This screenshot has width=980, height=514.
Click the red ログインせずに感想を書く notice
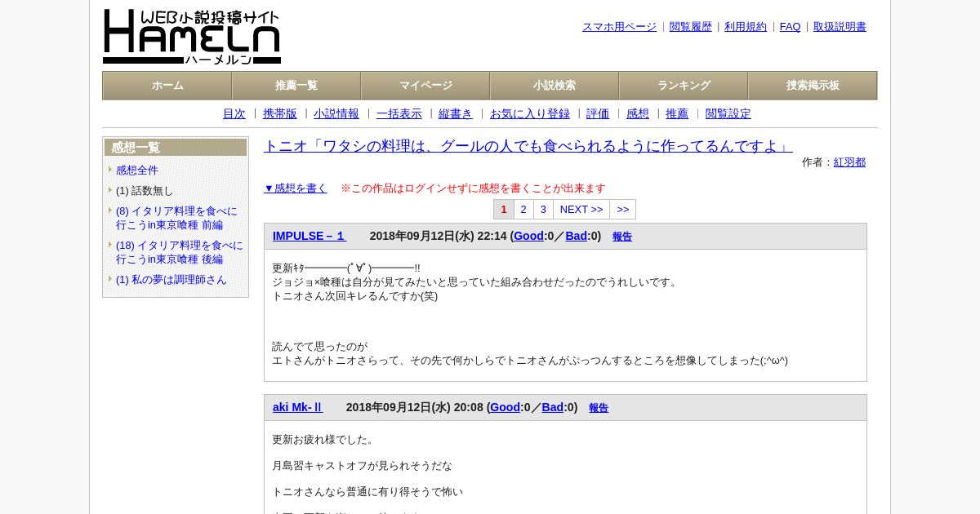click(x=473, y=188)
